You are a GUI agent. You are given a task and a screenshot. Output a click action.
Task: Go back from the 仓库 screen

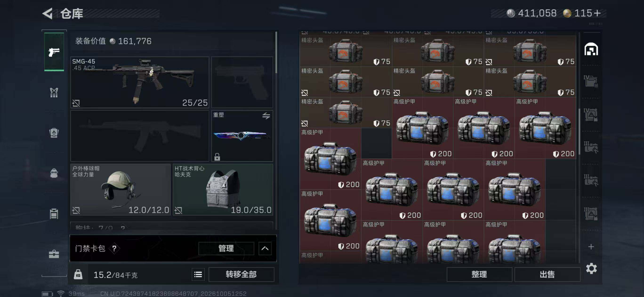tap(48, 13)
